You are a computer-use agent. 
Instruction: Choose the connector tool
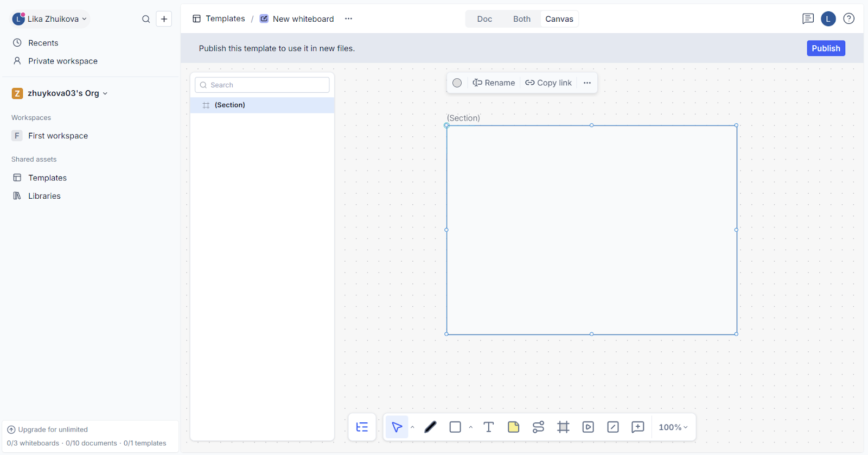[x=538, y=427]
